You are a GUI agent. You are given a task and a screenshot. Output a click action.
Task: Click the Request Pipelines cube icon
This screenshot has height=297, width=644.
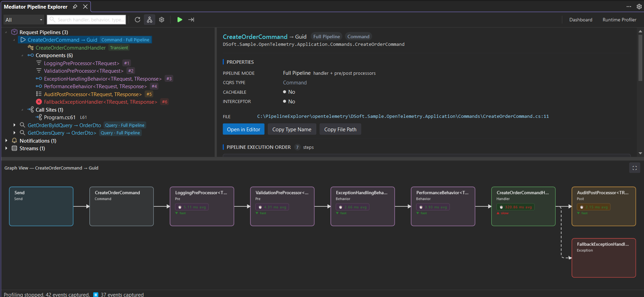(x=14, y=32)
